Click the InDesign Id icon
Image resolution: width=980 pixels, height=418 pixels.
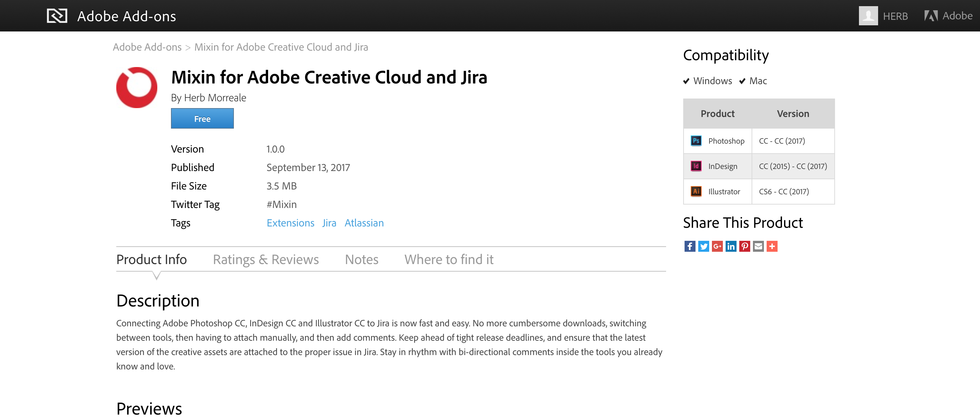(x=696, y=166)
